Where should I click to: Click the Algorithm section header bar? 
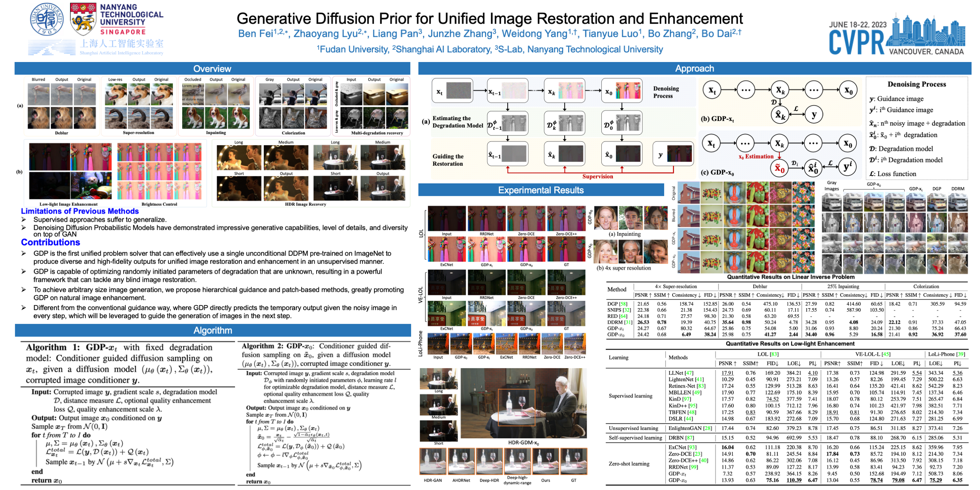click(x=212, y=330)
